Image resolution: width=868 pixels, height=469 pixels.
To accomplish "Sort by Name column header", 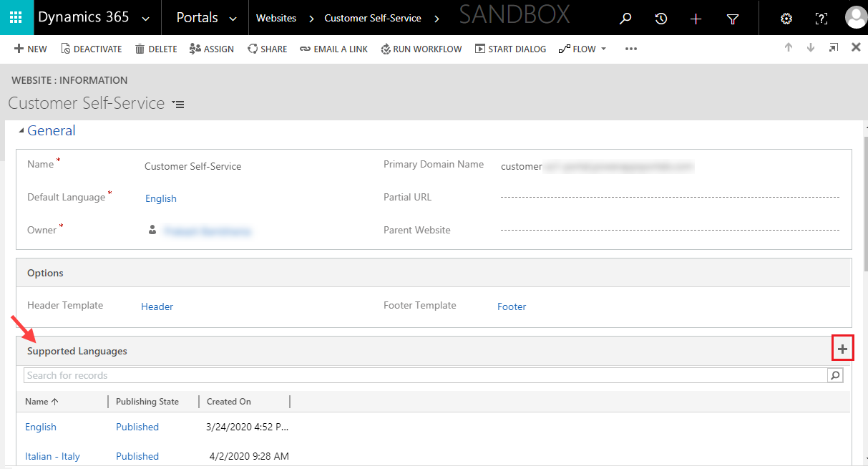I will pyautogui.click(x=42, y=402).
